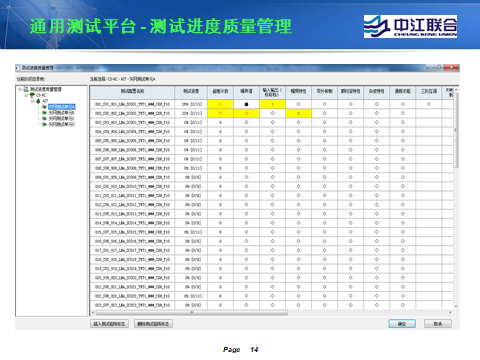Image resolution: width=480 pixels, height=360 pixels.
Task: Click the green folder icon of test unit C
Action: [44, 118]
